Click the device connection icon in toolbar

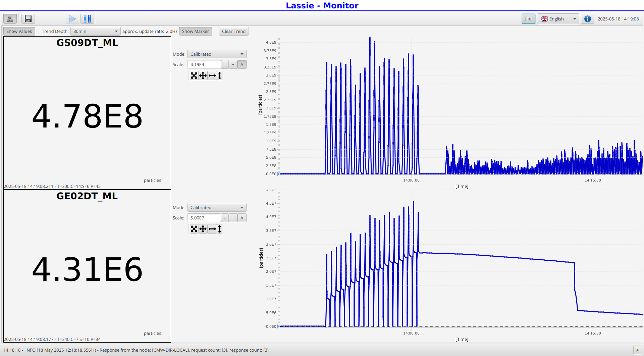tap(10, 19)
